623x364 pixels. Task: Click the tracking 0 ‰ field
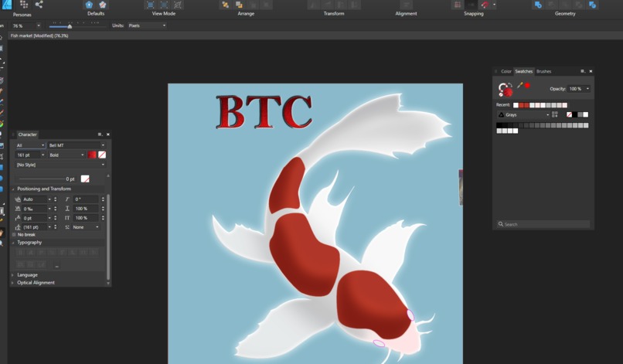point(34,209)
